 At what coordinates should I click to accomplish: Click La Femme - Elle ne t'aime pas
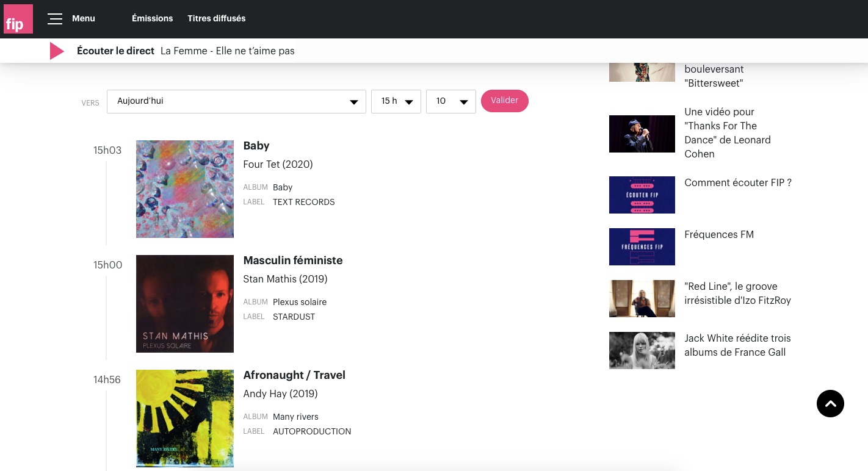pos(228,51)
